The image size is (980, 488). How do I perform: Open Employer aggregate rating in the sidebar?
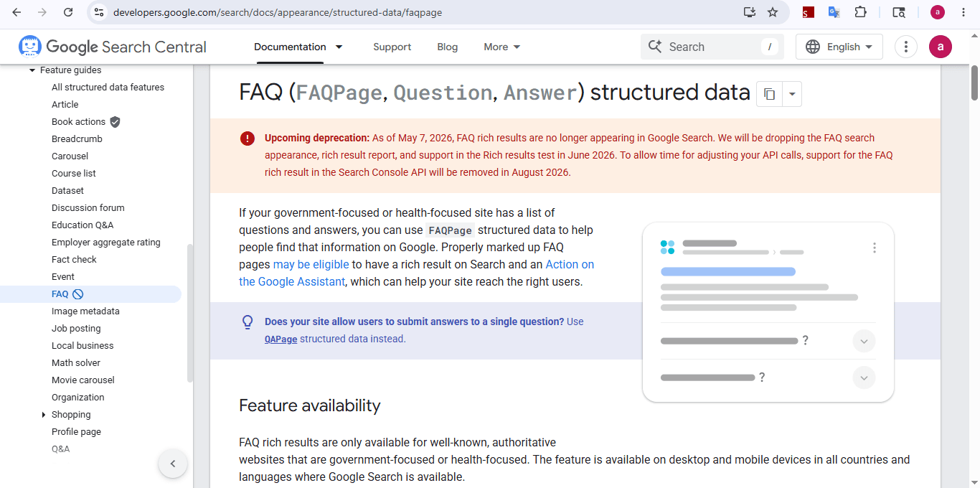106,243
